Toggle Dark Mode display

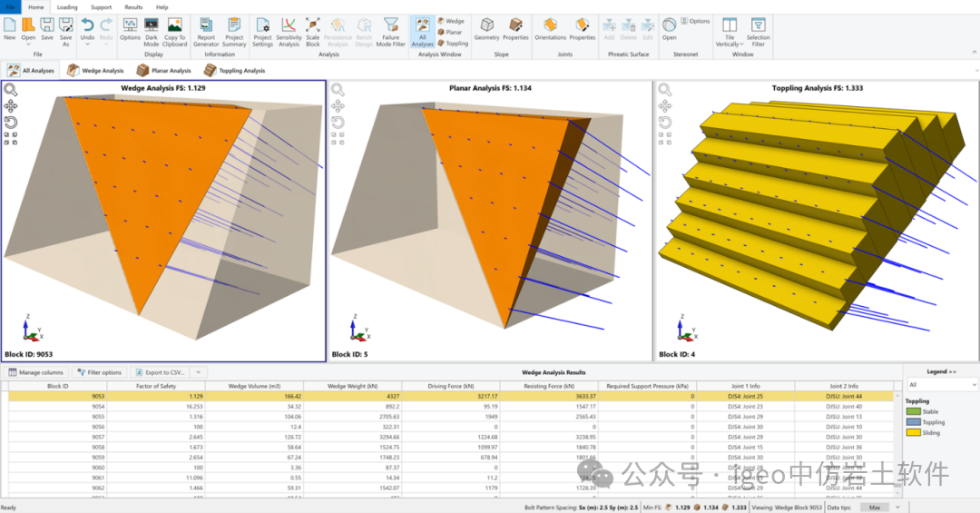click(152, 32)
